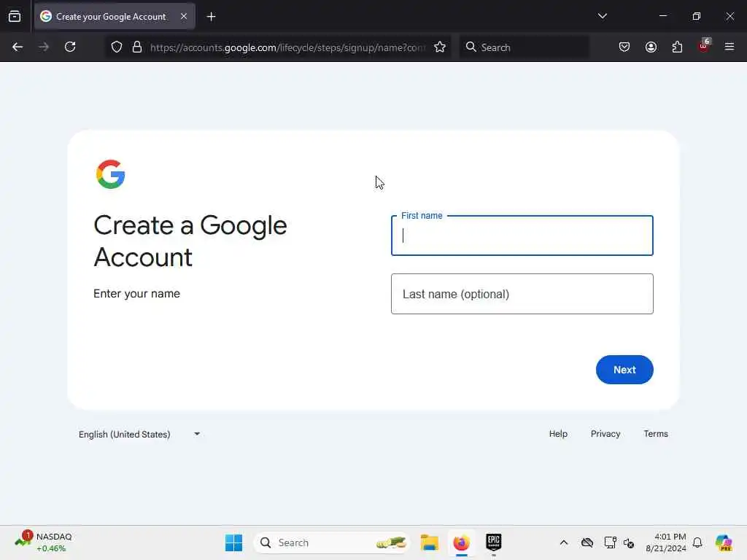Expand the list all tabs chevron

coord(602,16)
